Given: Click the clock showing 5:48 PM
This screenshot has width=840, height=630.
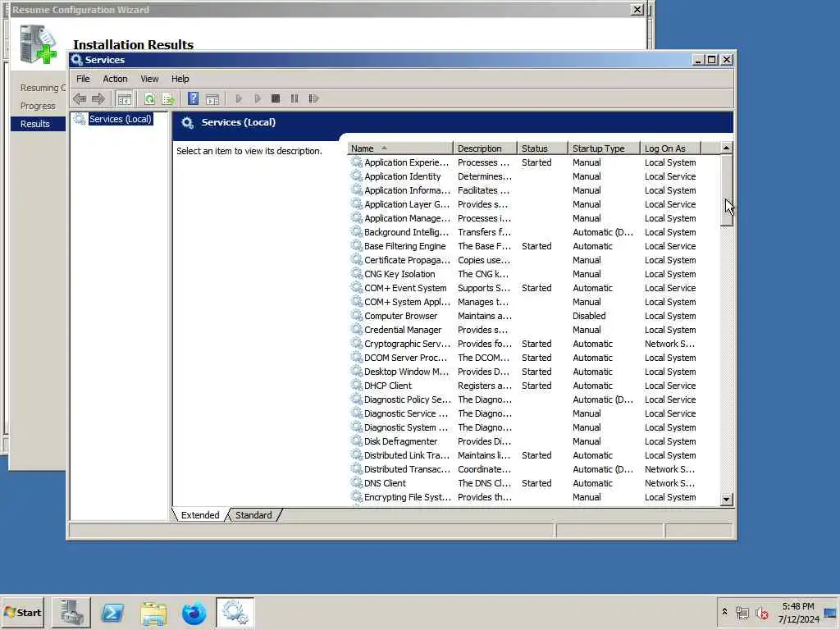Looking at the screenshot, I should [x=798, y=606].
